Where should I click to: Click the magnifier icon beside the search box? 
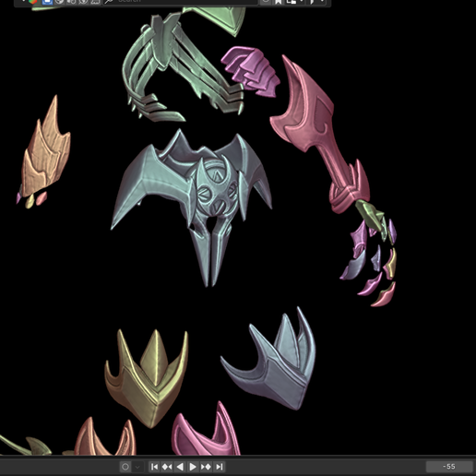pyautogui.click(x=109, y=2)
